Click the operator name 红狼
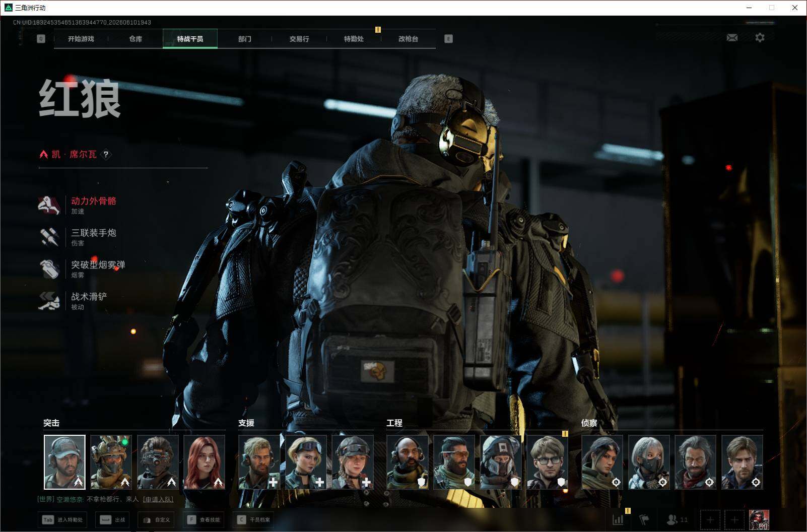 click(80, 98)
